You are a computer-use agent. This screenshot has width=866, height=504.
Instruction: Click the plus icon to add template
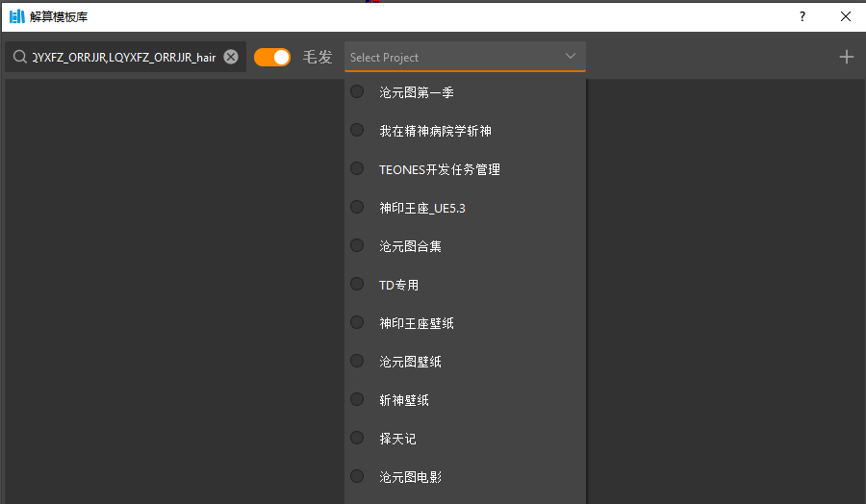click(x=846, y=57)
